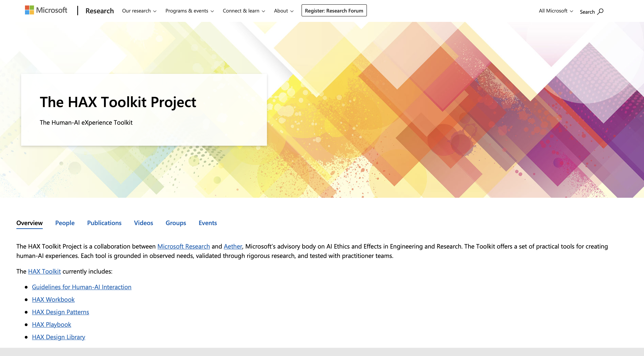Switch to the Groups tab
Screen dimensions: 644x356
tap(176, 223)
